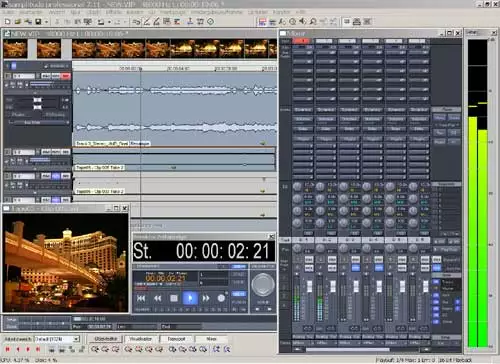Click the transport rewind button

coord(158,298)
